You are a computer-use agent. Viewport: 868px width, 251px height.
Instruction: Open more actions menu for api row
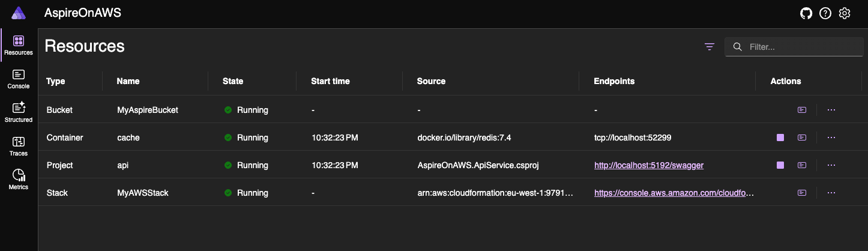(831, 165)
